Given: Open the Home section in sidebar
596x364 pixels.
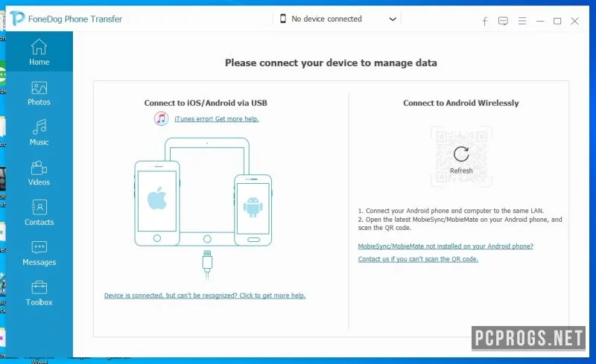Looking at the screenshot, I should click(39, 51).
